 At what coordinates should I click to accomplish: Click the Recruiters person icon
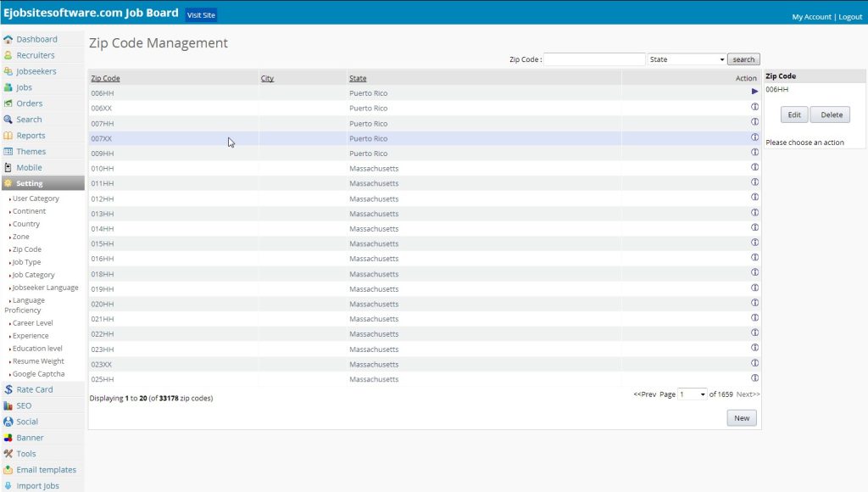click(8, 55)
